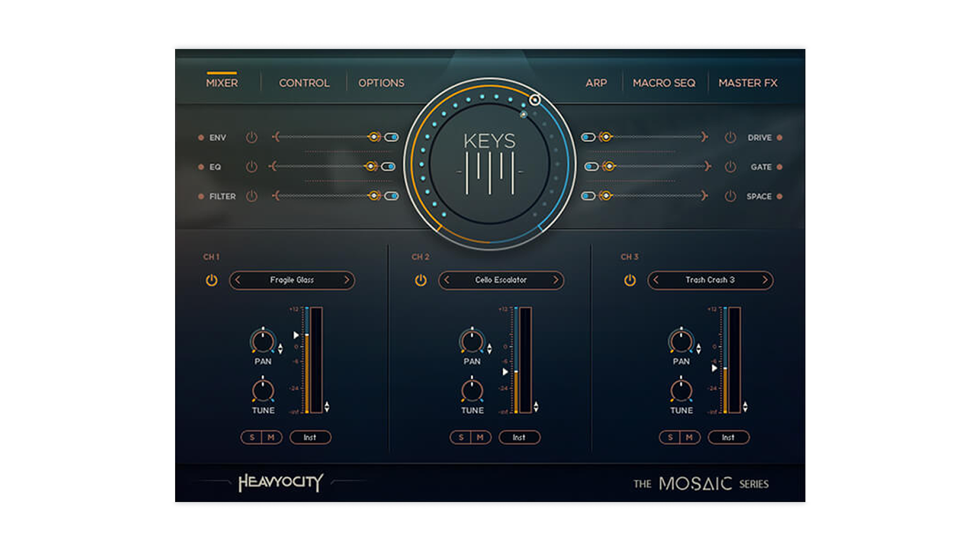Click the FILTER effect power icon
The width and height of the screenshot is (980, 551).
tap(251, 196)
